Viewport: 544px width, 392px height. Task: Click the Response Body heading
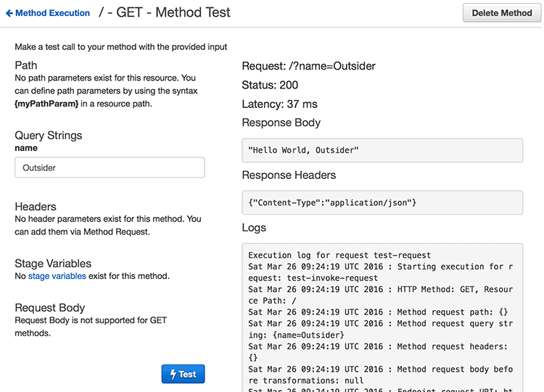pyautogui.click(x=281, y=122)
